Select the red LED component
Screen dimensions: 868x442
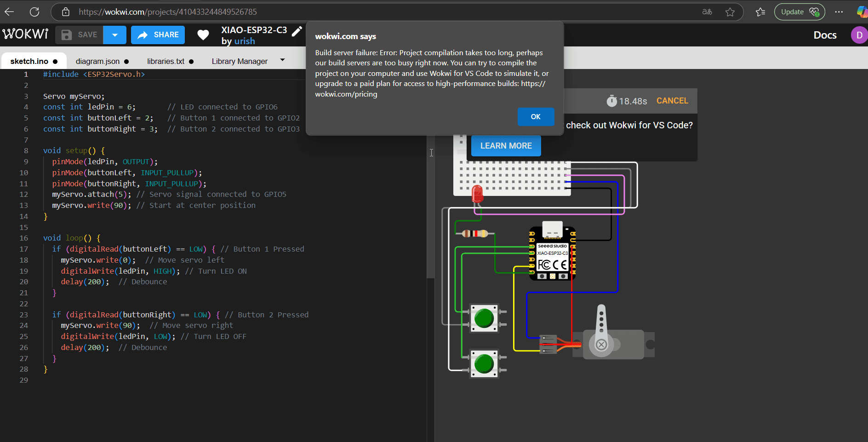coord(478,194)
